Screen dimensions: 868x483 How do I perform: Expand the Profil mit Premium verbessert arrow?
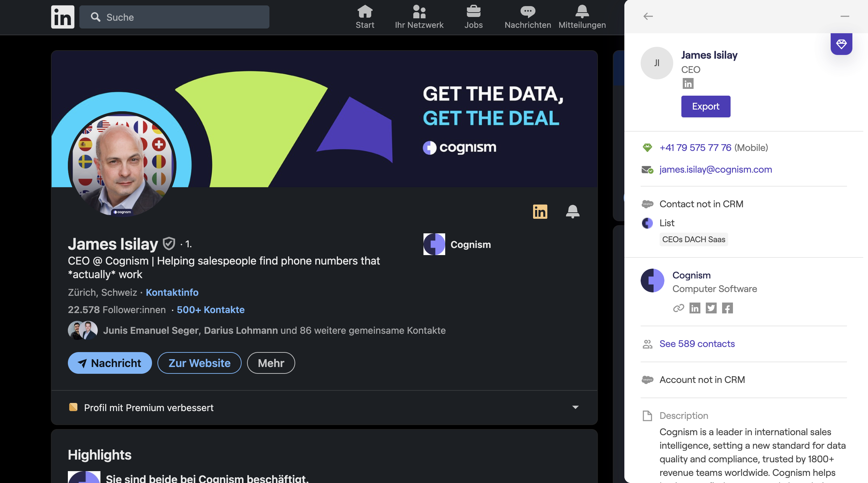pos(575,407)
